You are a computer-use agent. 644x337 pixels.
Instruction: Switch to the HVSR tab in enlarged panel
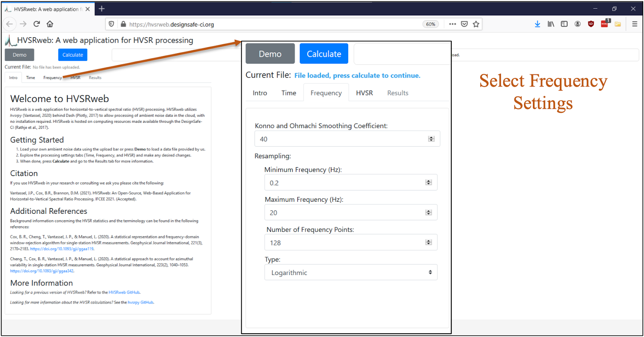[364, 93]
